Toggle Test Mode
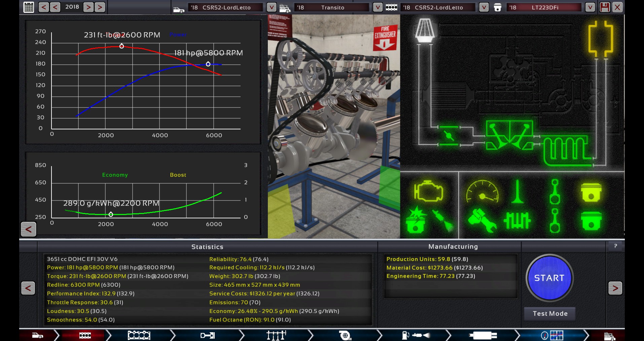 [x=550, y=314]
